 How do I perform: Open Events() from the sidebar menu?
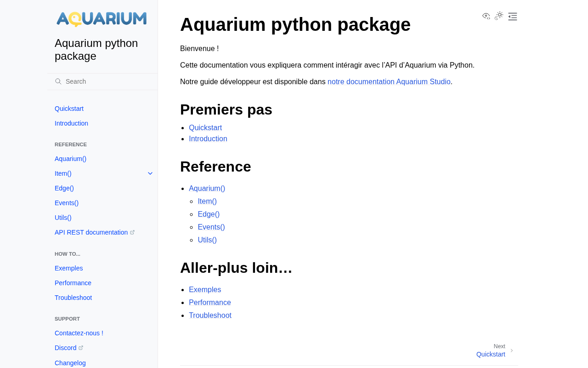67,203
